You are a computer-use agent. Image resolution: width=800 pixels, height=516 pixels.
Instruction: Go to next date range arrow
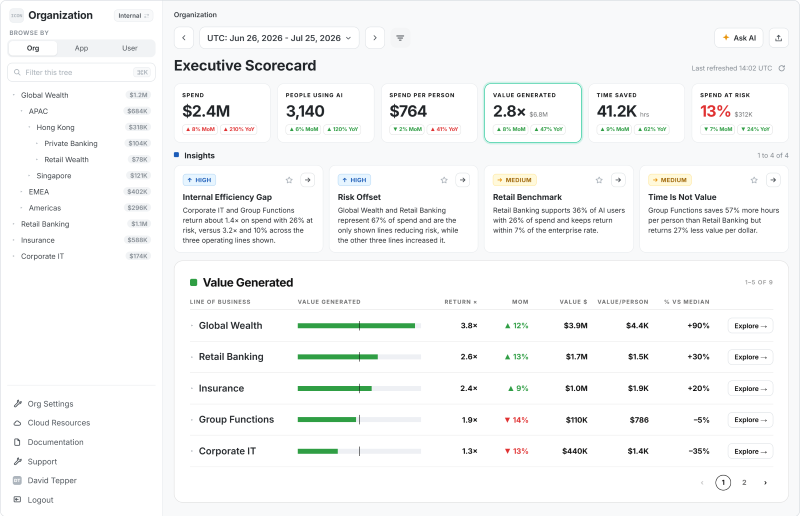tap(375, 38)
